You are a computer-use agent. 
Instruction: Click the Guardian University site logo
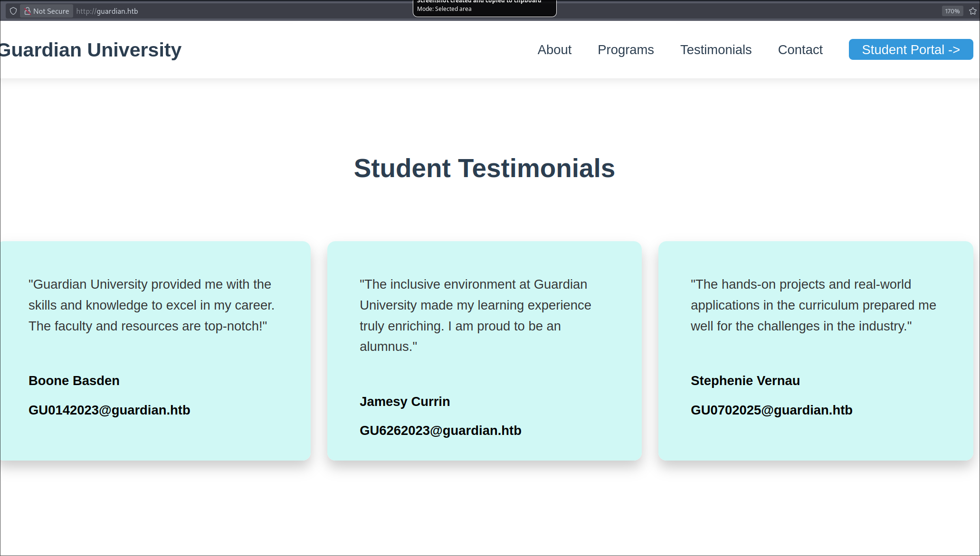[x=90, y=50]
